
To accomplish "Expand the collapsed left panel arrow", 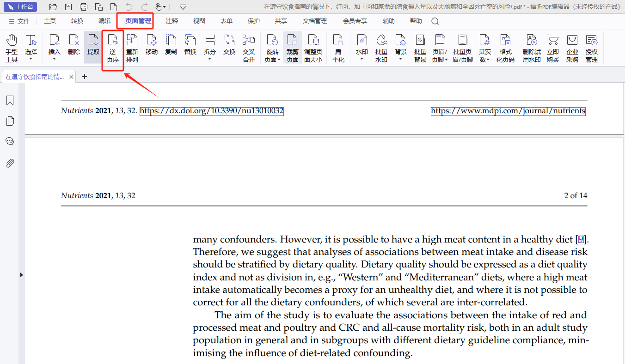I will tap(21, 275).
